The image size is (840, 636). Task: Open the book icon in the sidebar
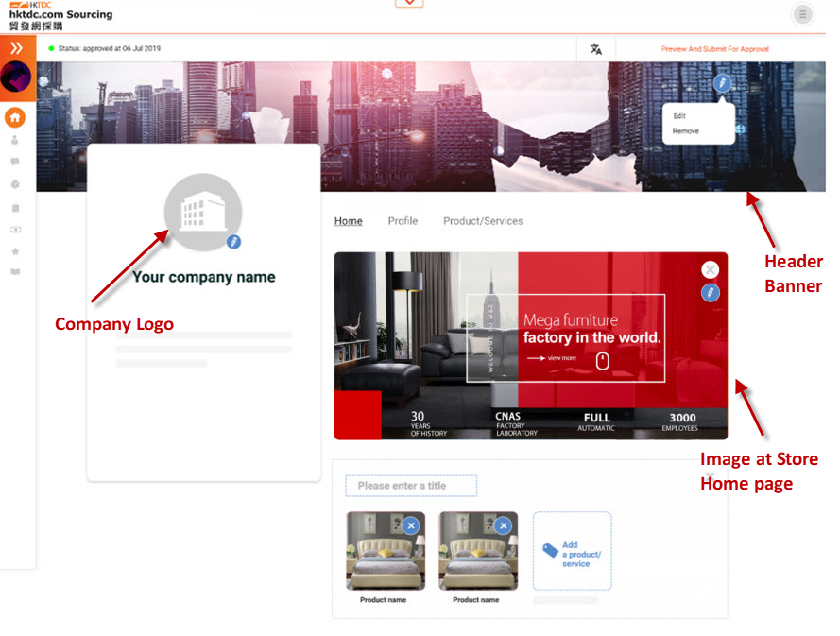coord(15,272)
